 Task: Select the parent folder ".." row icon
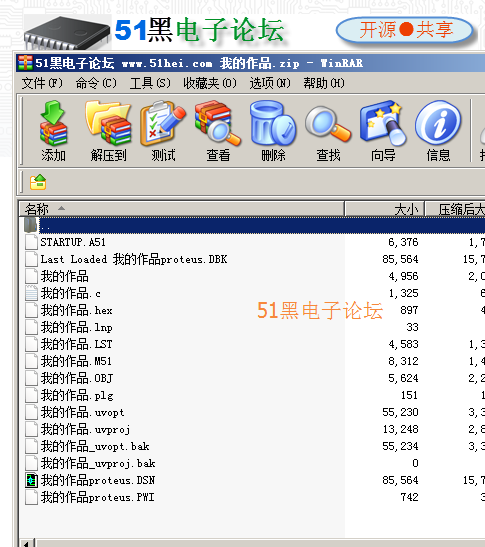coord(31,225)
